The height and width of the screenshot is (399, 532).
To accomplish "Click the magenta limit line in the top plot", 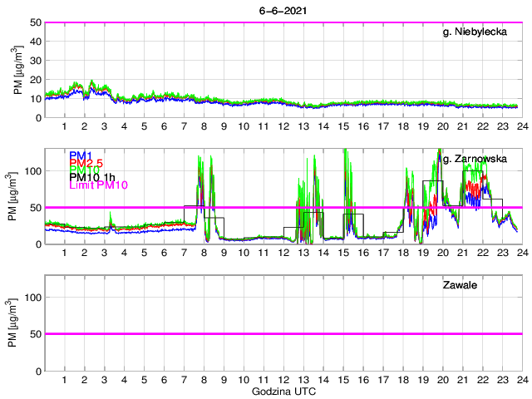I will click(x=283, y=22).
